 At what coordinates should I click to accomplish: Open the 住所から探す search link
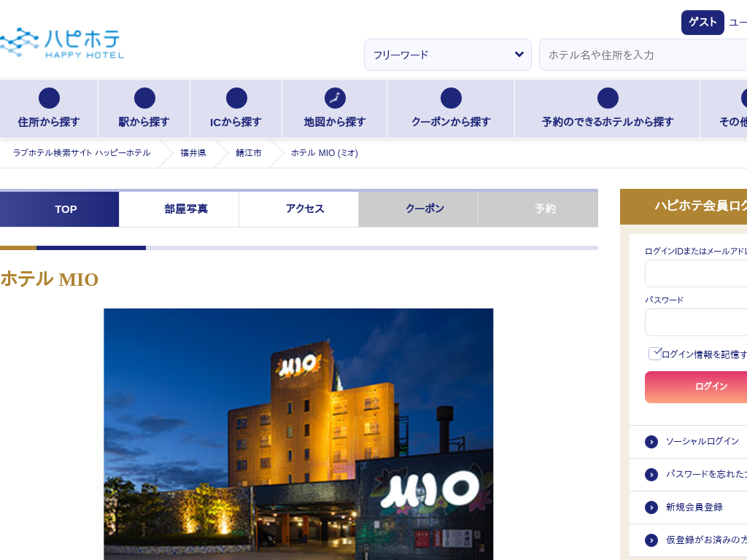tap(49, 109)
